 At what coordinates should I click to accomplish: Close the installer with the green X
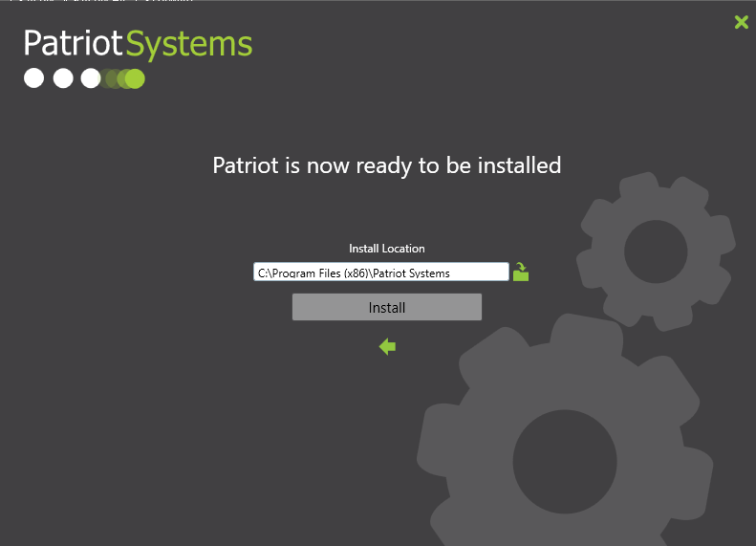(741, 22)
